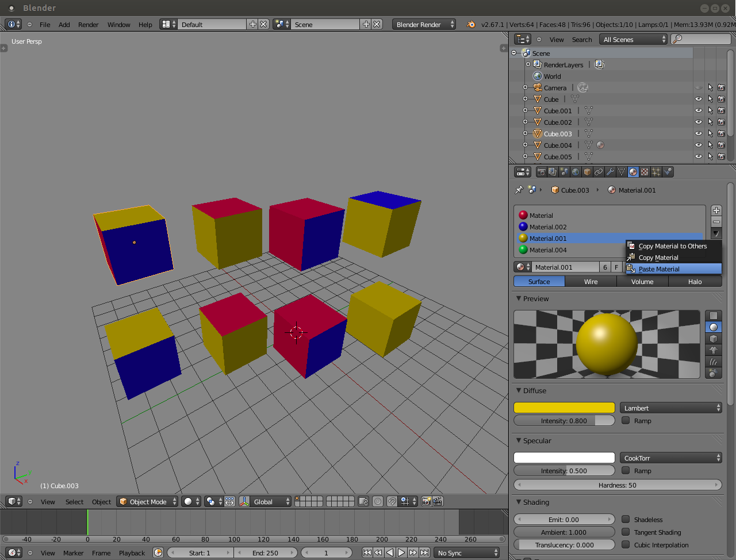Set material preview to flat plane
This screenshot has height=560, width=736.
714,316
